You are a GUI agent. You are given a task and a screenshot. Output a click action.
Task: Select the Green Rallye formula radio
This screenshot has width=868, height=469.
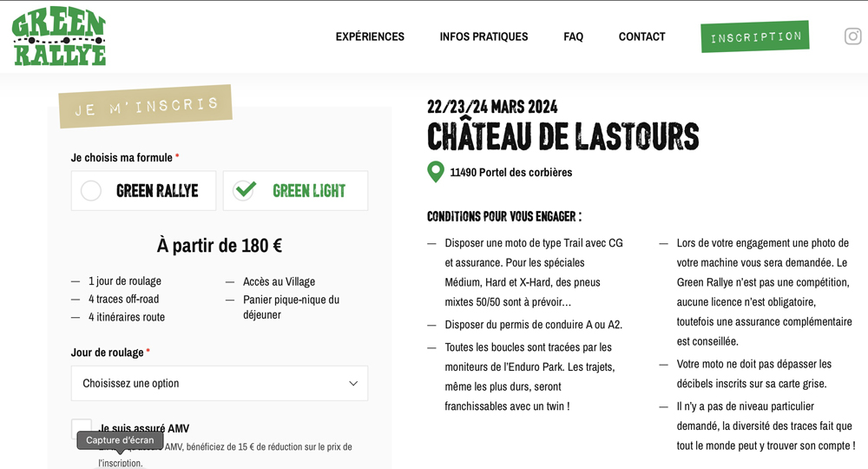[x=91, y=191]
